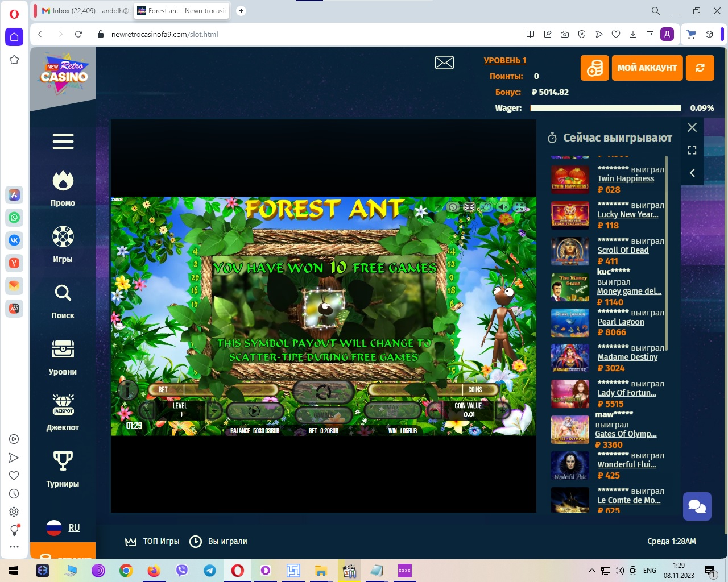Viewport: 728px width, 582px height.
Task: Expand game to fullscreen from side panel
Action: coord(692,150)
